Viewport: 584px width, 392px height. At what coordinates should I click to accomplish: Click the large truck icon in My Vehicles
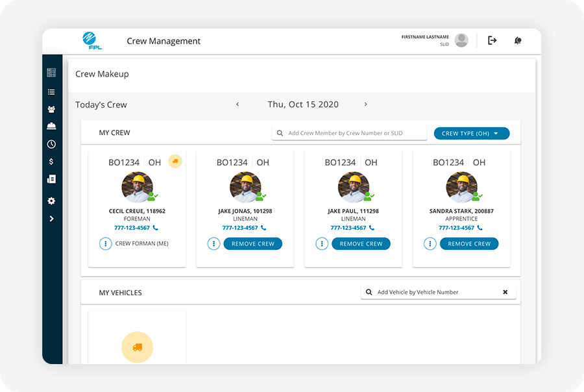[x=137, y=347]
